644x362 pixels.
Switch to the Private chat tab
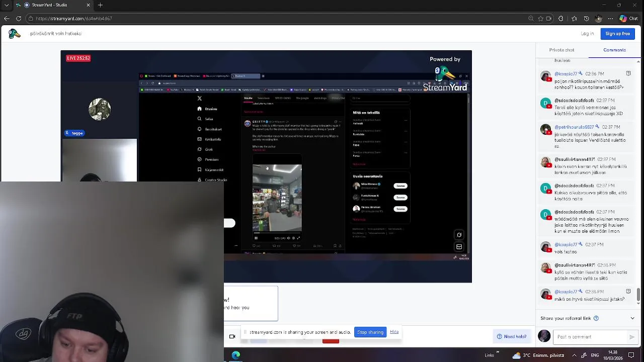[x=561, y=50]
